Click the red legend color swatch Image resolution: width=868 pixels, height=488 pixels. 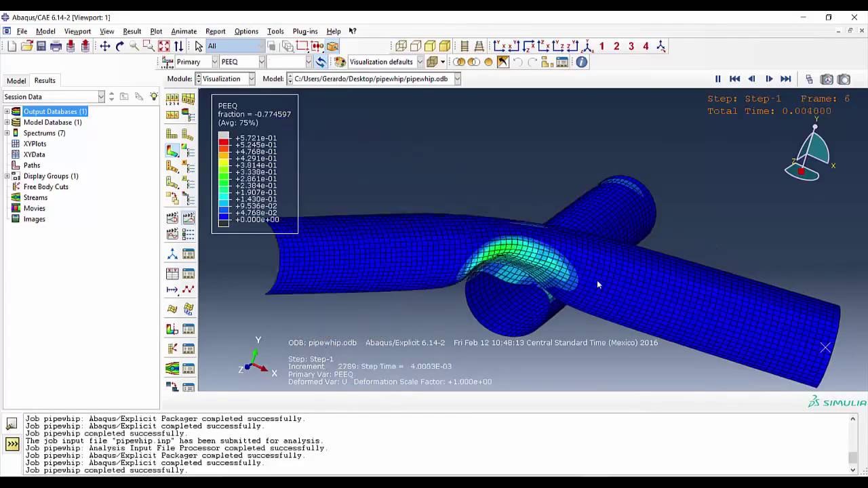click(x=224, y=142)
